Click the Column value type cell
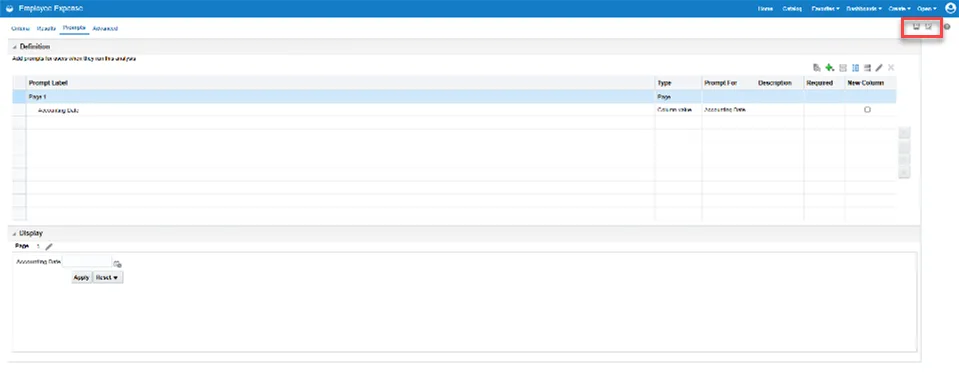 tap(674, 110)
